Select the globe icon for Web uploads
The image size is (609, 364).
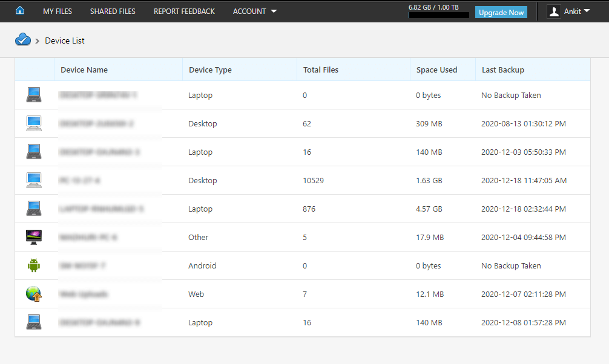pyautogui.click(x=34, y=294)
